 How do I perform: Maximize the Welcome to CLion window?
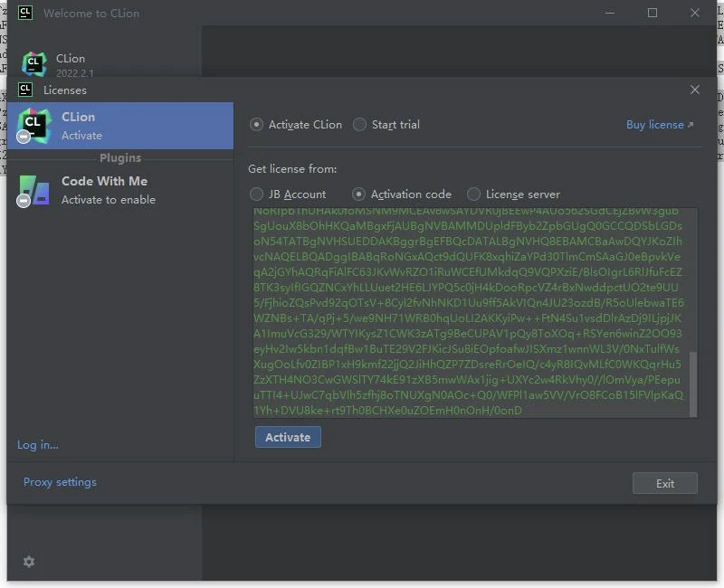653,13
